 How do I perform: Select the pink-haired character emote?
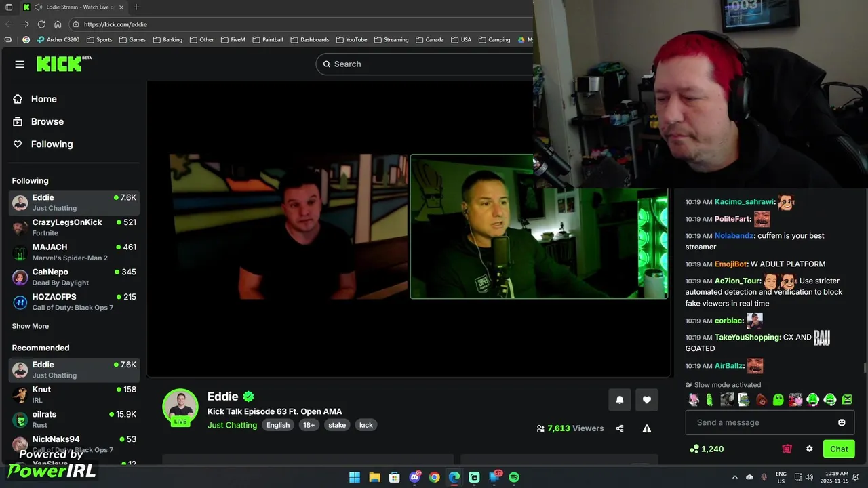point(694,400)
